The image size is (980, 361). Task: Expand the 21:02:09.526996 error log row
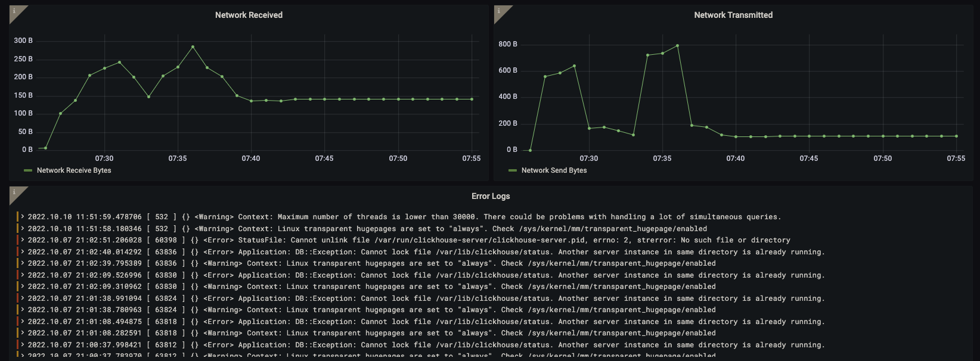pyautogui.click(x=23, y=275)
